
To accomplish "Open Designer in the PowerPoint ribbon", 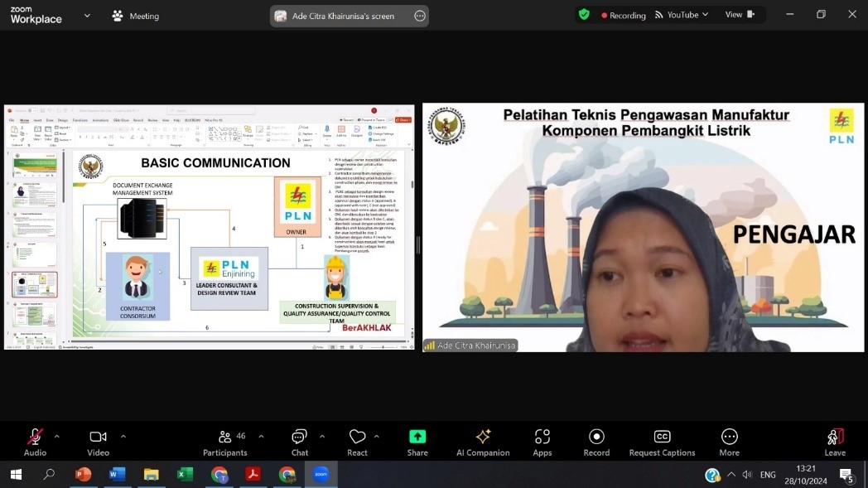I will click(x=356, y=133).
